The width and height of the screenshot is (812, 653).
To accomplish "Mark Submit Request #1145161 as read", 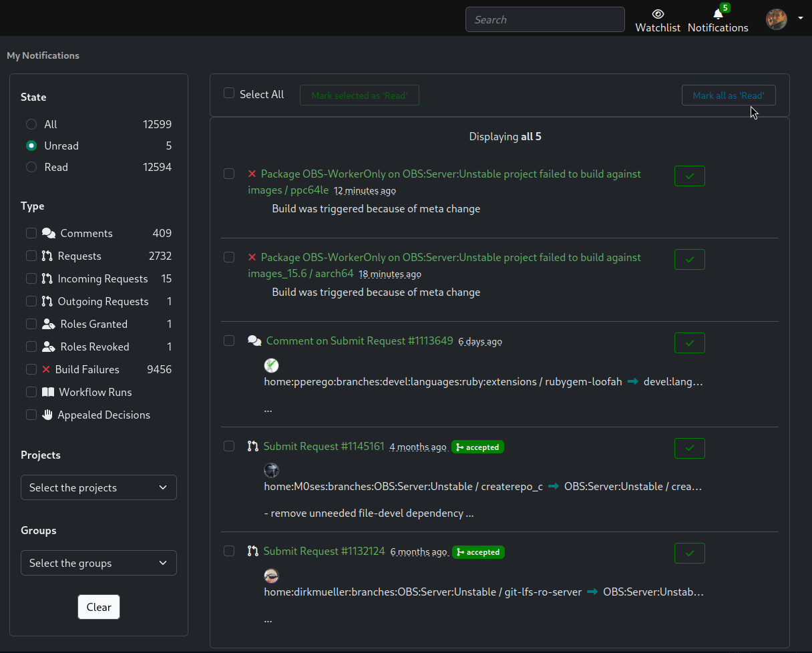I will point(690,448).
